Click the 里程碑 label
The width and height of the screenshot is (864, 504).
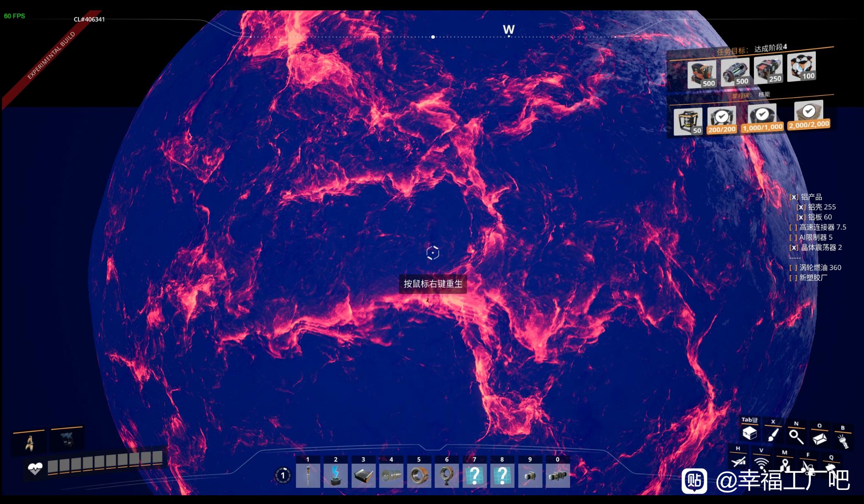pos(741,96)
